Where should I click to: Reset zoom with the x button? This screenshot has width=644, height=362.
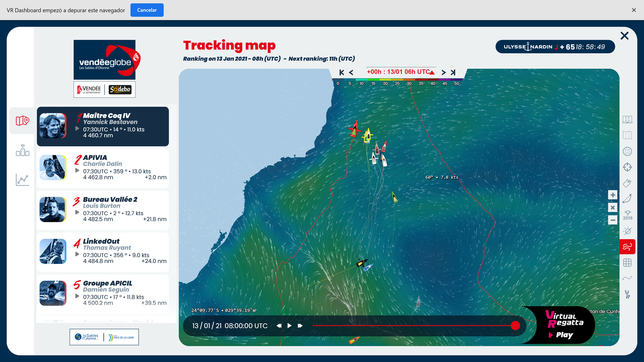(612, 208)
